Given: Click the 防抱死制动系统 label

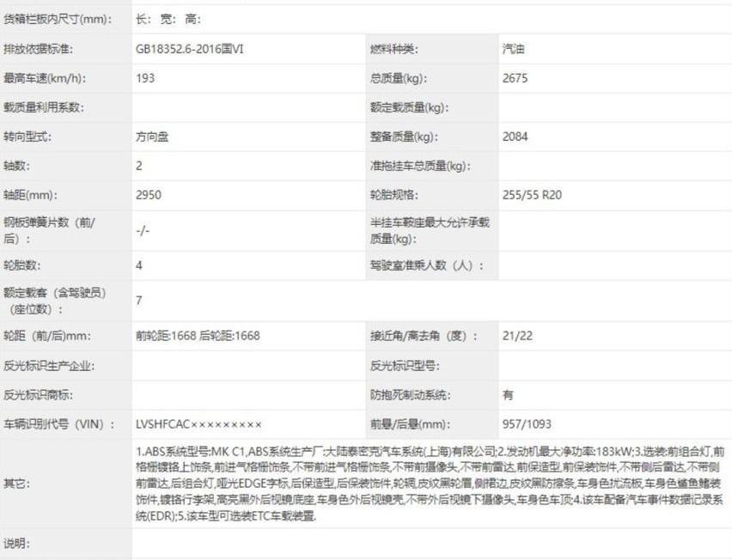Looking at the screenshot, I should [411, 395].
